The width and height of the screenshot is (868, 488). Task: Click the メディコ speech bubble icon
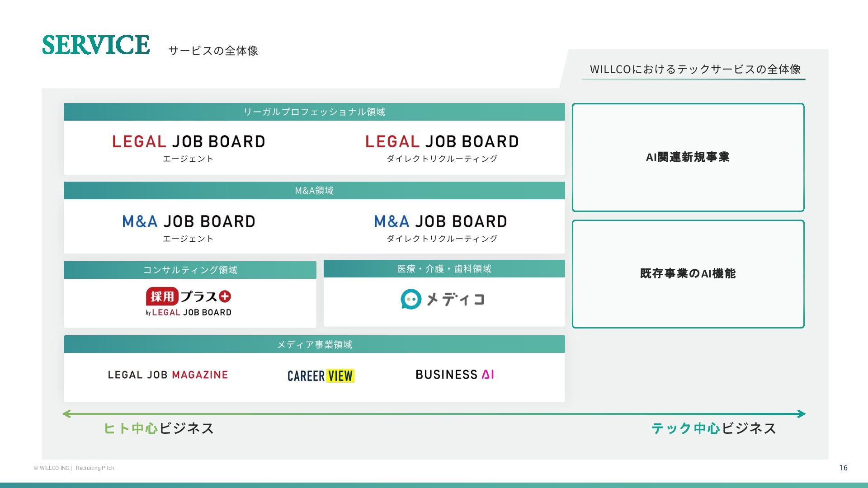[411, 299]
